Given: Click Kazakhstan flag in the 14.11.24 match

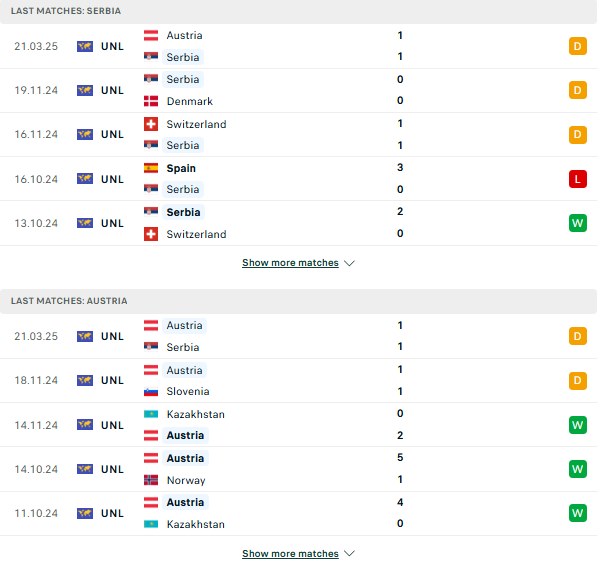Looking at the screenshot, I should point(151,414).
